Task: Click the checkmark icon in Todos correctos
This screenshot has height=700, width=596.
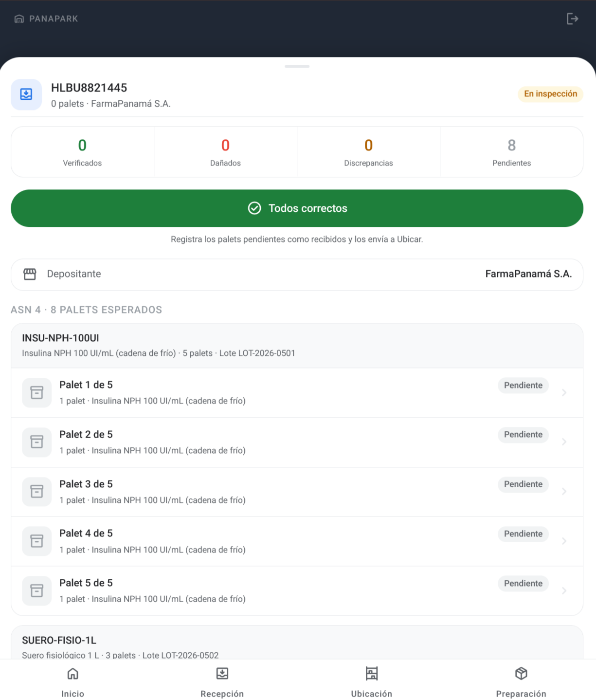Action: (254, 208)
